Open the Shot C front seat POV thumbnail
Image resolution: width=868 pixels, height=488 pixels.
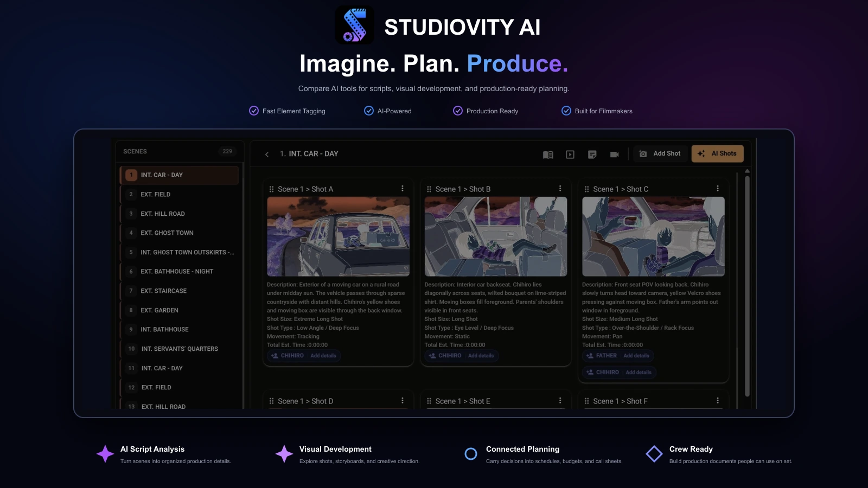coord(653,236)
